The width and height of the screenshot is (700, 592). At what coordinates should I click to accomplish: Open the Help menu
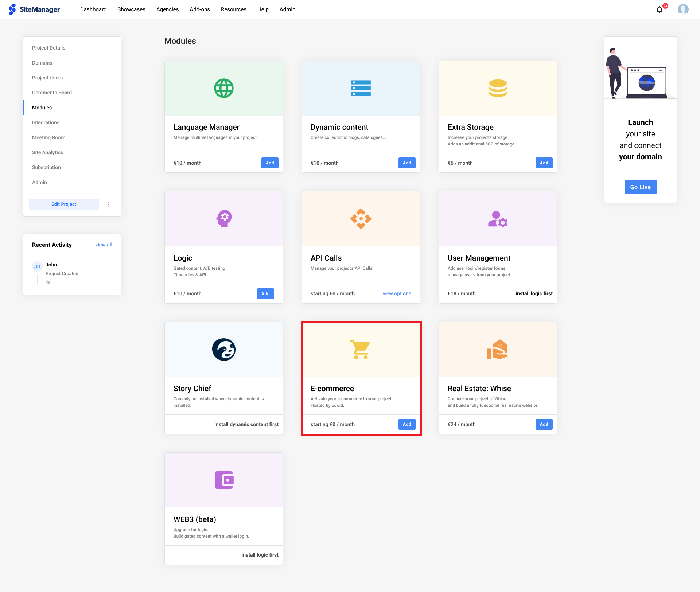(263, 9)
